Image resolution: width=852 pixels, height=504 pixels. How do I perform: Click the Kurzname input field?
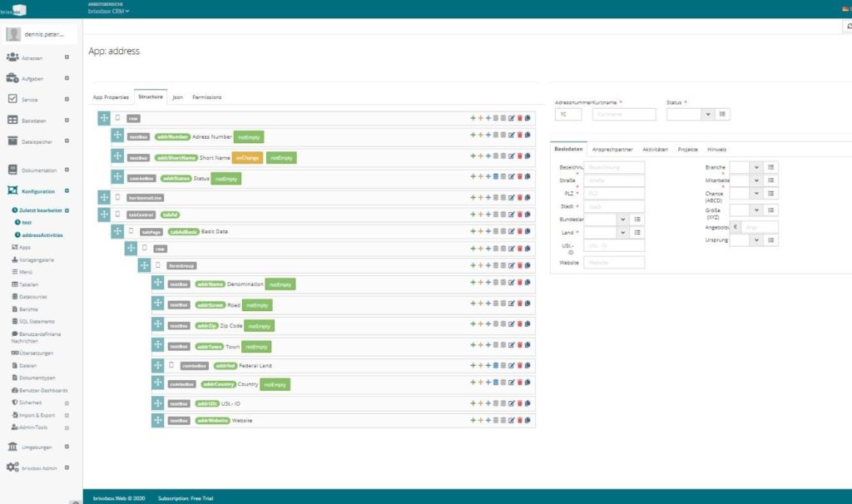click(624, 114)
